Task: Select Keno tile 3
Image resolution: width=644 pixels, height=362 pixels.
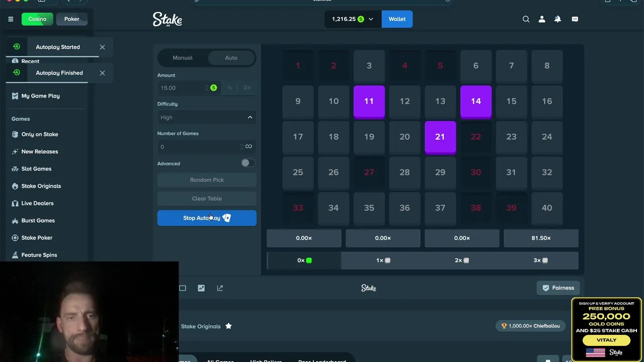Action: [x=369, y=66]
